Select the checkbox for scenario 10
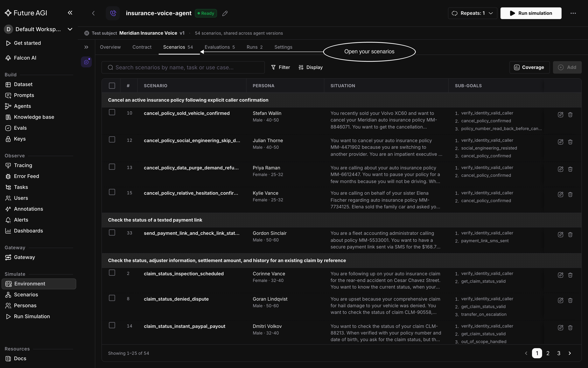588x368 pixels. pyautogui.click(x=112, y=112)
